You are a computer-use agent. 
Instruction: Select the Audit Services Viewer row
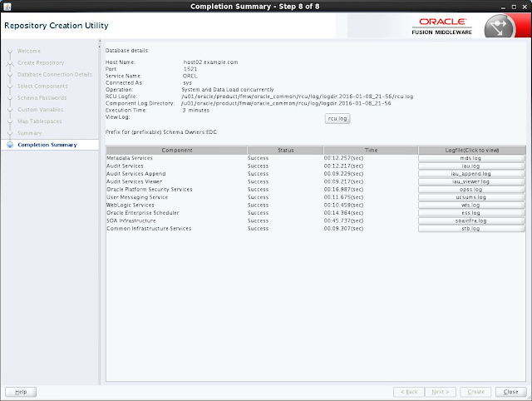click(x=316, y=181)
